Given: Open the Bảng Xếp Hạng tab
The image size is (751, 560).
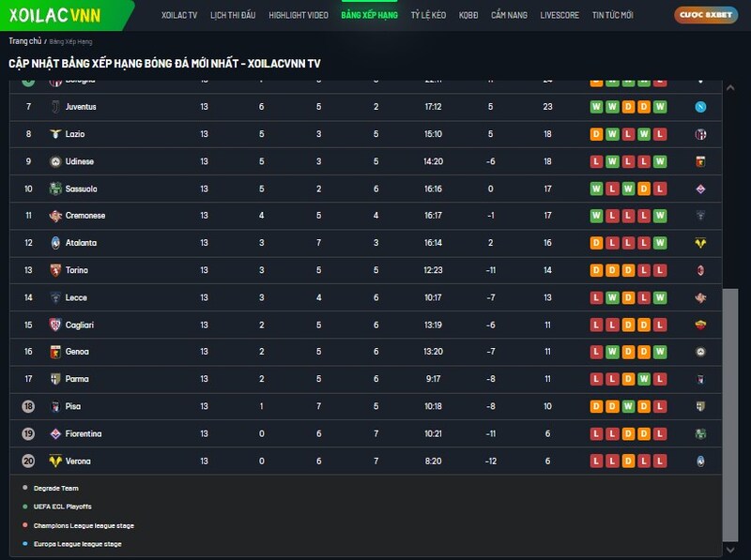Looking at the screenshot, I should pyautogui.click(x=369, y=16).
